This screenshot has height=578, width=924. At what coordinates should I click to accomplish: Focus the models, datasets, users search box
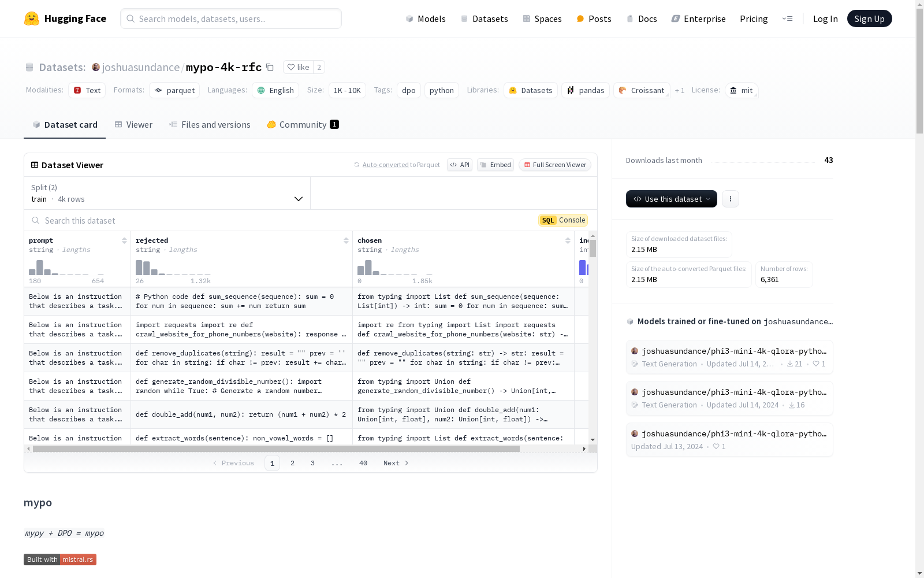tap(231, 18)
